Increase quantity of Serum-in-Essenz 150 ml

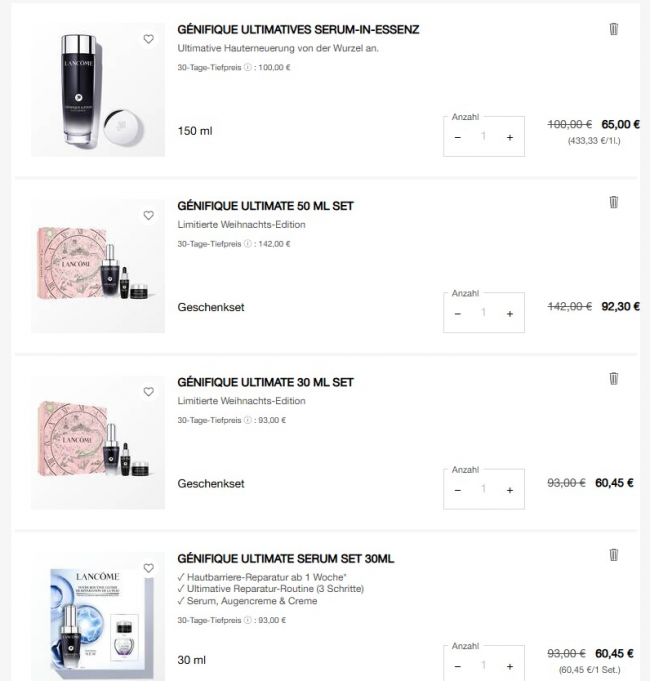(510, 137)
